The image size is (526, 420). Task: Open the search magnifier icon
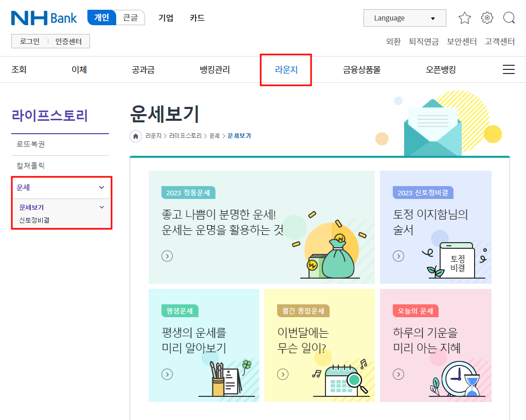(x=509, y=18)
